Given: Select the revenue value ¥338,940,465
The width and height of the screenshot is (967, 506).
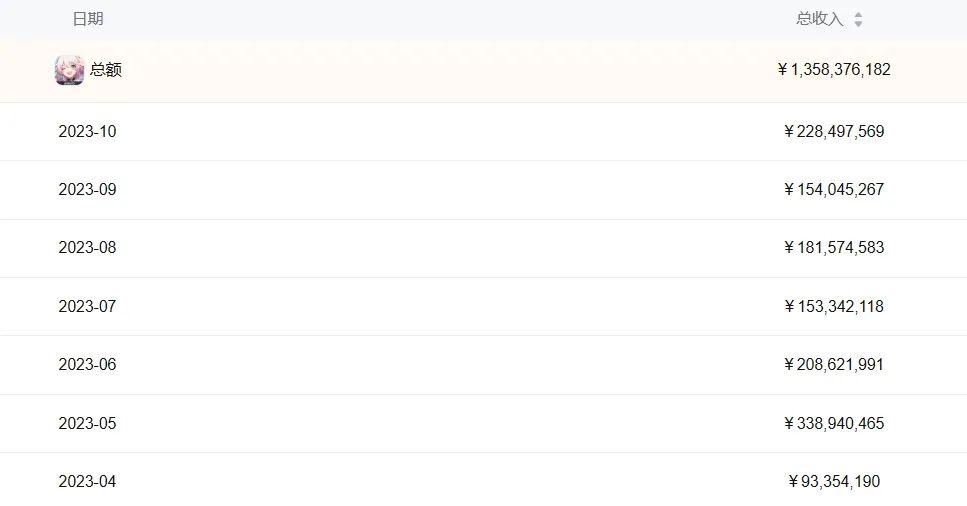Looking at the screenshot, I should [x=834, y=423].
